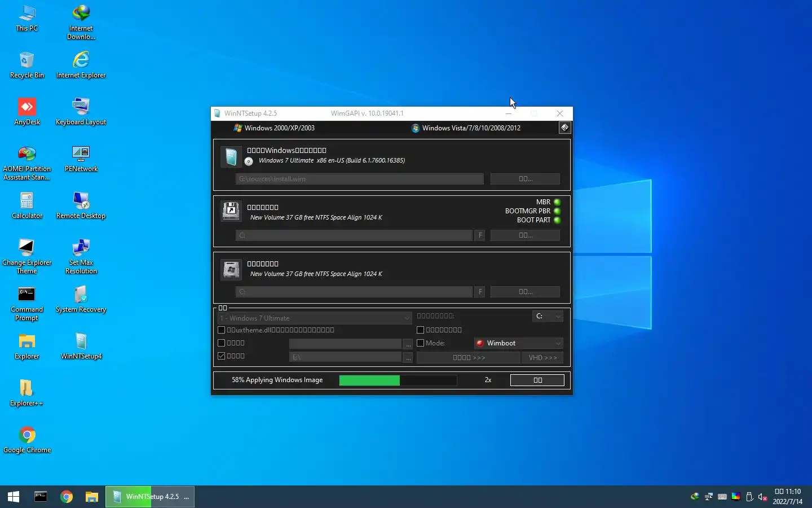The height and width of the screenshot is (508, 812).
Task: Open the Calculator desktop shortcut
Action: coord(27,205)
